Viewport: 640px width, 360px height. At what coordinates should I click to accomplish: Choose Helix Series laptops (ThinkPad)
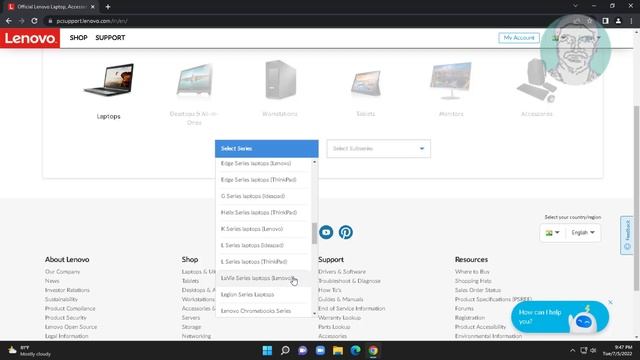(x=264, y=212)
